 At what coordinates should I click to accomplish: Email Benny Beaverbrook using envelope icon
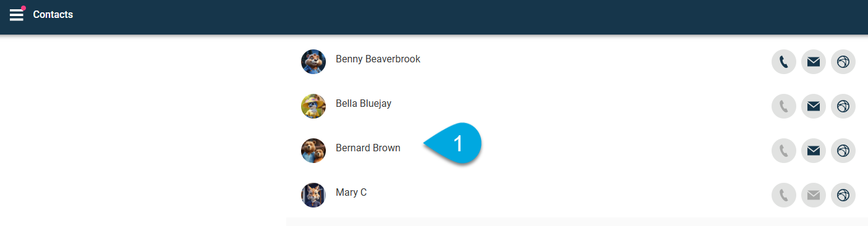(814, 62)
